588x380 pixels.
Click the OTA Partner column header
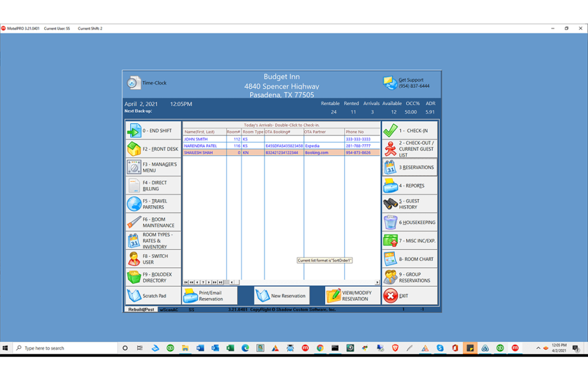[324, 132]
